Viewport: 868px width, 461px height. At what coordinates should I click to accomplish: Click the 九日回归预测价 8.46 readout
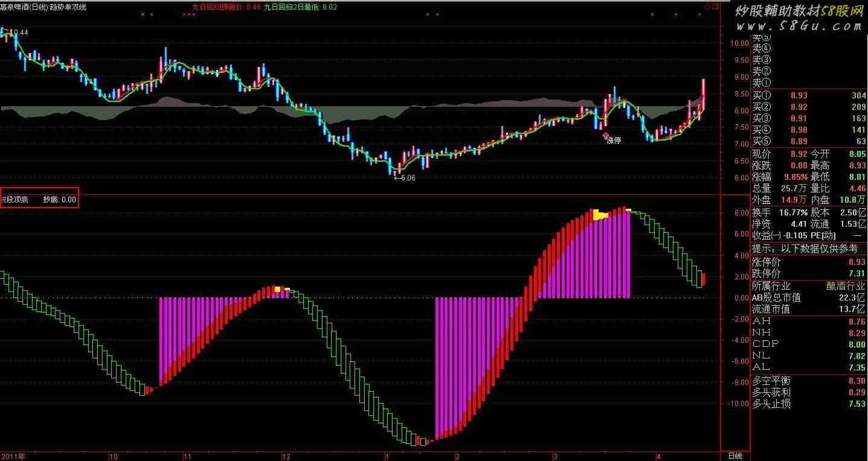coord(226,7)
